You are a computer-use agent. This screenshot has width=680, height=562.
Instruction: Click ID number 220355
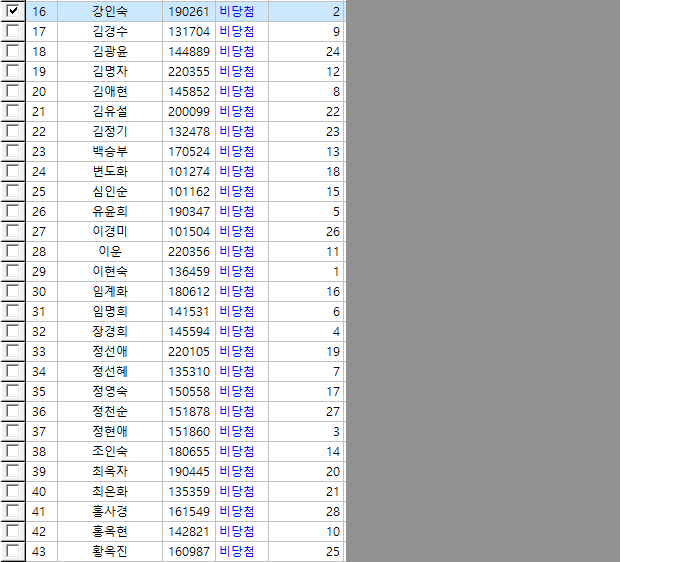189,72
